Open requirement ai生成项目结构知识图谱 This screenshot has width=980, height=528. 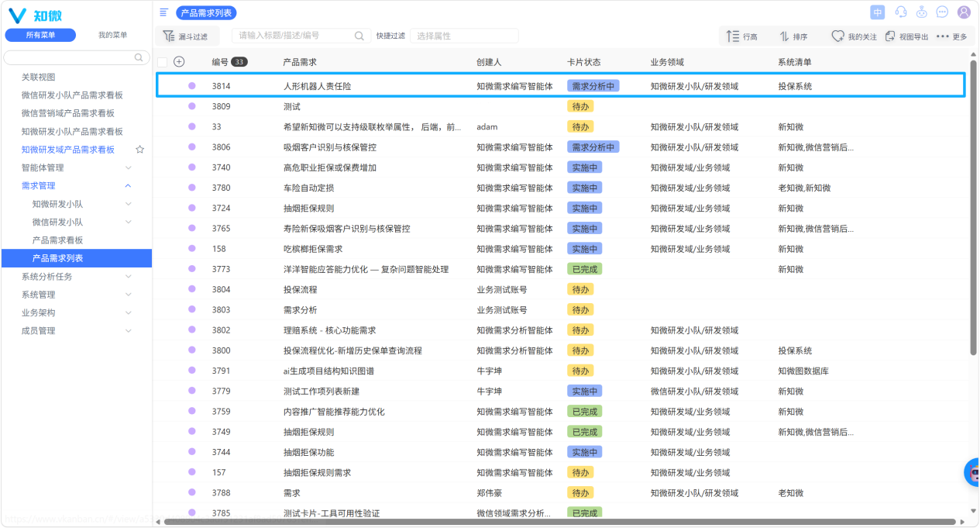(328, 371)
